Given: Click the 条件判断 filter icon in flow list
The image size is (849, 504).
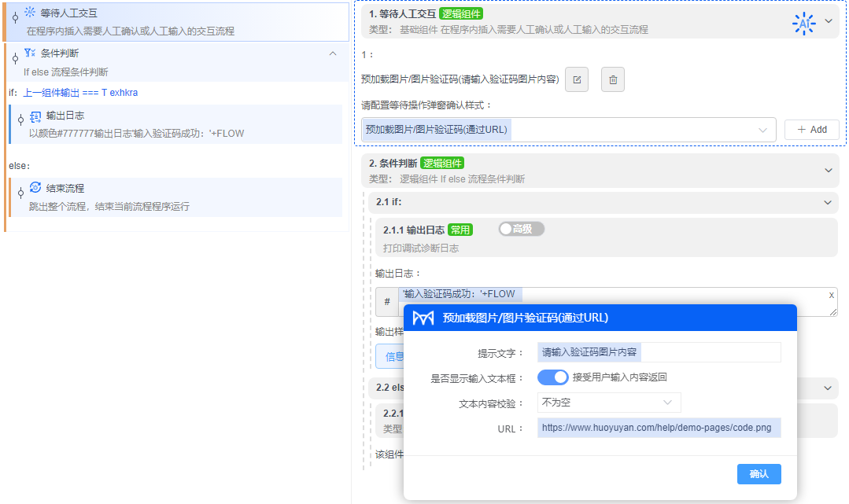Looking at the screenshot, I should pos(30,53).
